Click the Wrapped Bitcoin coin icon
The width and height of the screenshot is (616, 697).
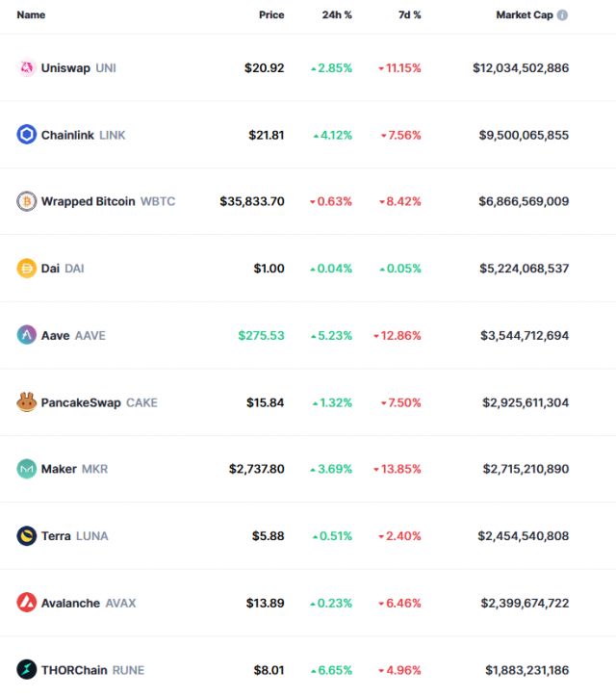tap(26, 201)
